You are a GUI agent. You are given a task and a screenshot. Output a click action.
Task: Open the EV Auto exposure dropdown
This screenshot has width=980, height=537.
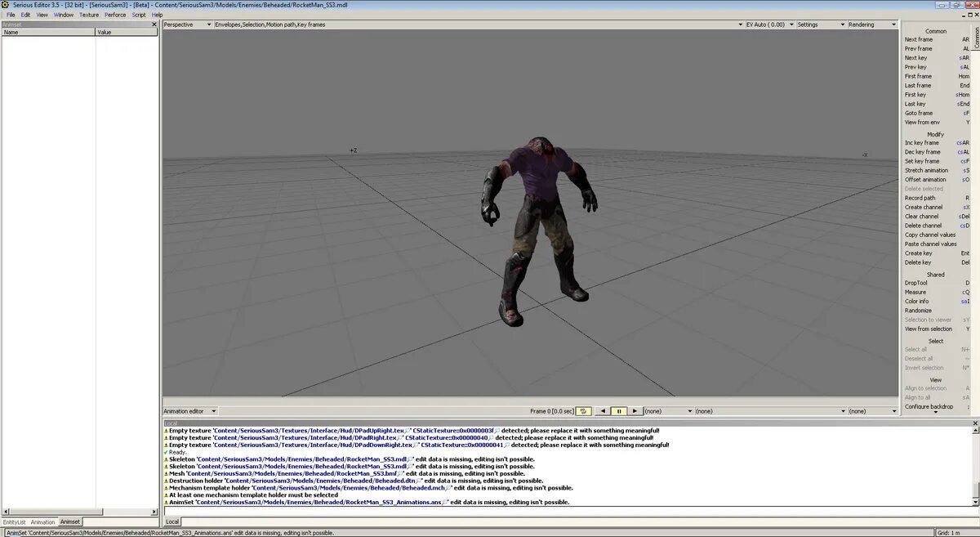769,25
